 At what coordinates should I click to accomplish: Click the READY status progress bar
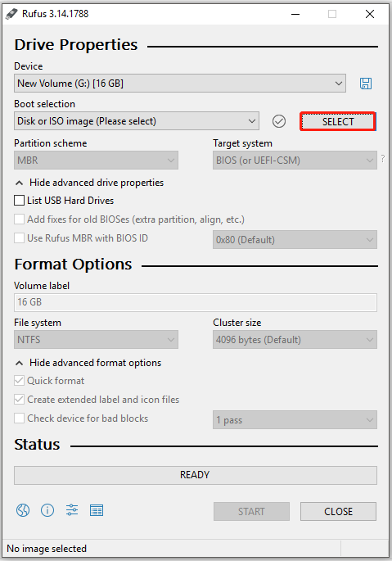[196, 475]
